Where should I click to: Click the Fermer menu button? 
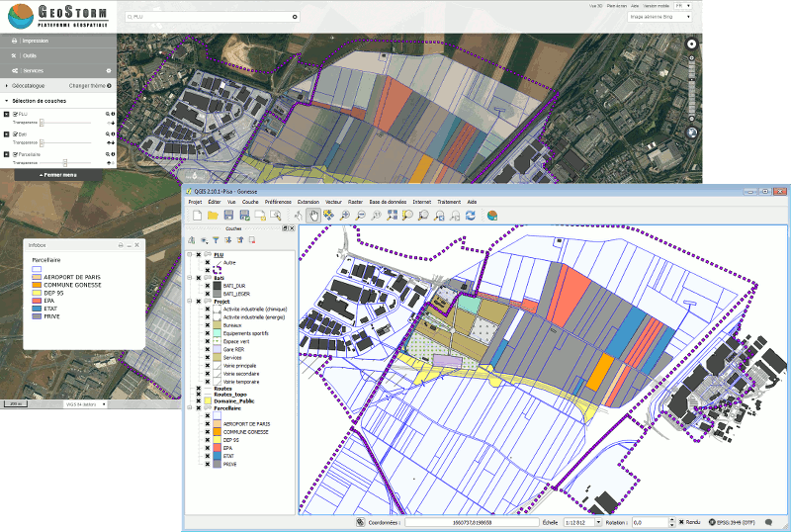[x=58, y=175]
